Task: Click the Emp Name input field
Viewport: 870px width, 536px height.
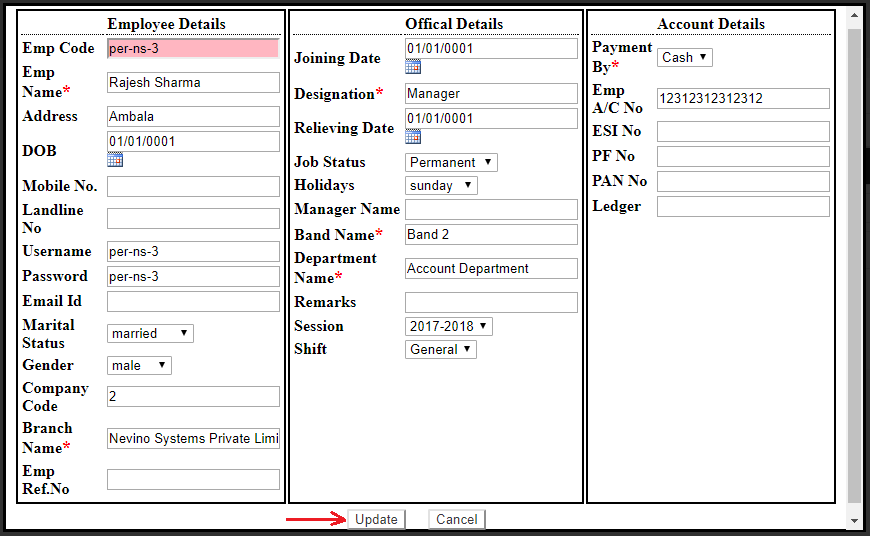Action: 193,83
